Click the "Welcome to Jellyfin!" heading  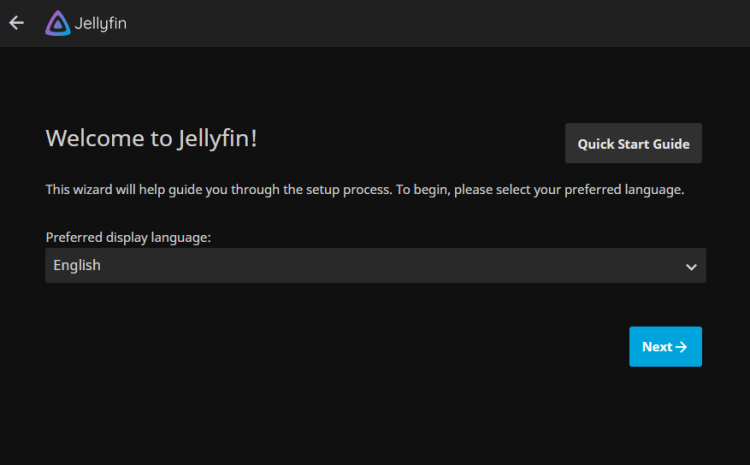(151, 139)
